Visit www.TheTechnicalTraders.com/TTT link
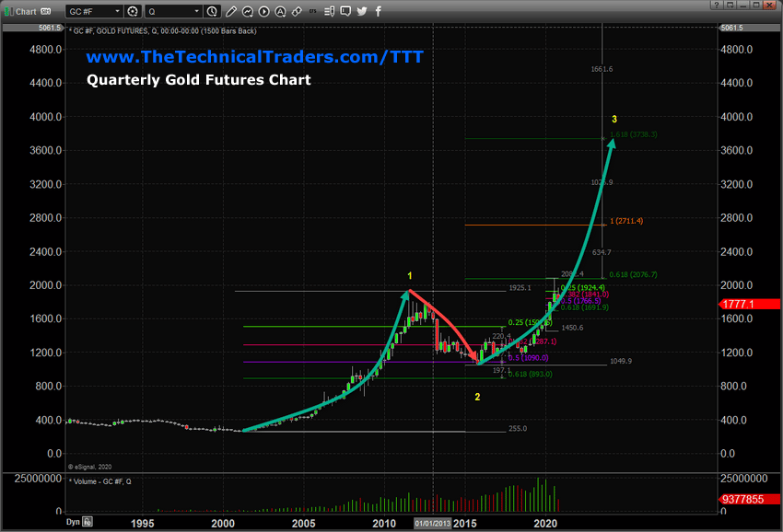 [x=253, y=56]
